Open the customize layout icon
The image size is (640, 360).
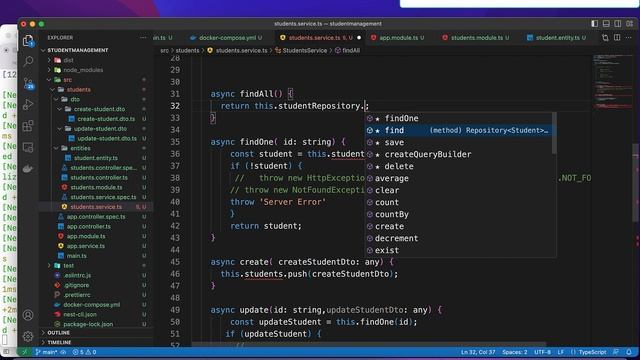629,24
